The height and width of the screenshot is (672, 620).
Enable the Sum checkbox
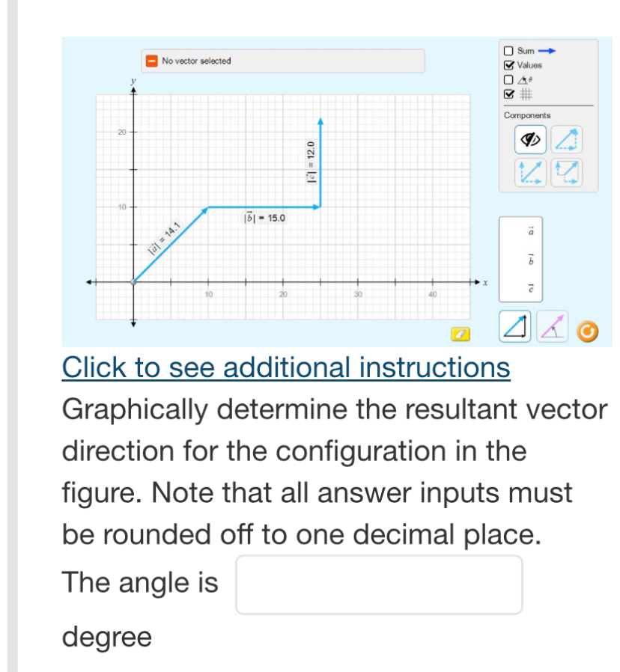508,50
